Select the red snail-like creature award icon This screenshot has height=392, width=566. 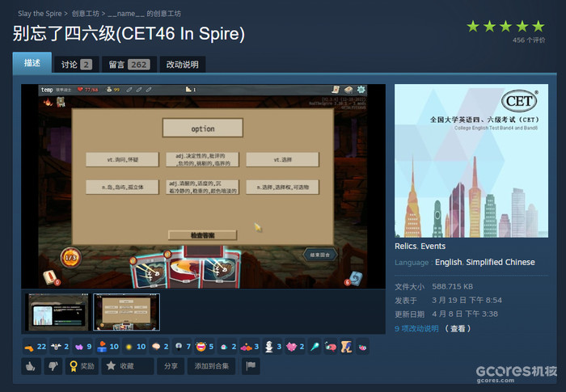330,347
